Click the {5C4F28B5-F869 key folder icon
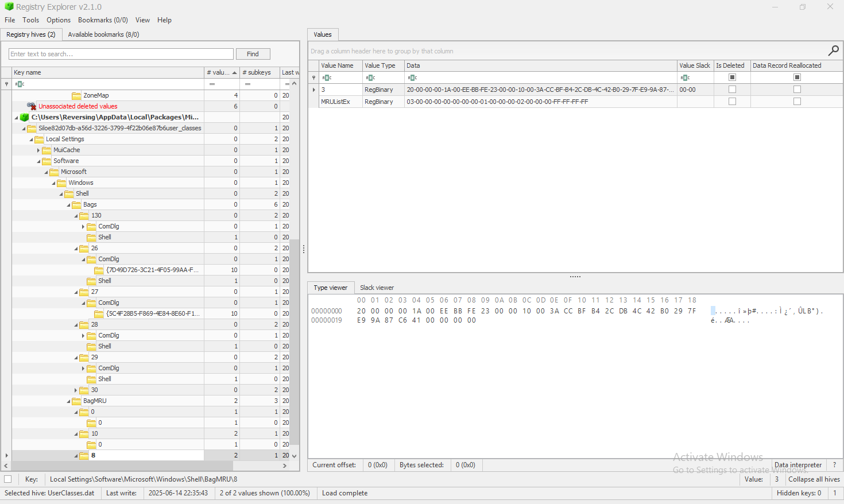The height and width of the screenshot is (504, 844). (x=99, y=313)
